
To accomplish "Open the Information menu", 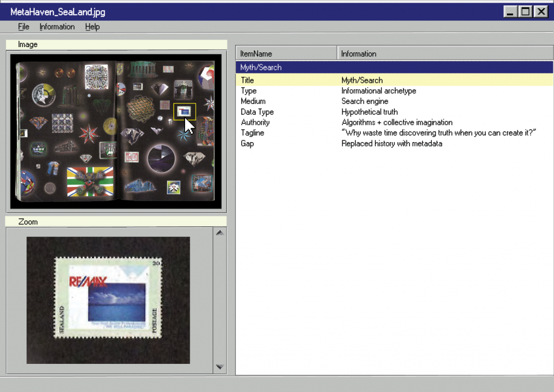I will point(57,26).
